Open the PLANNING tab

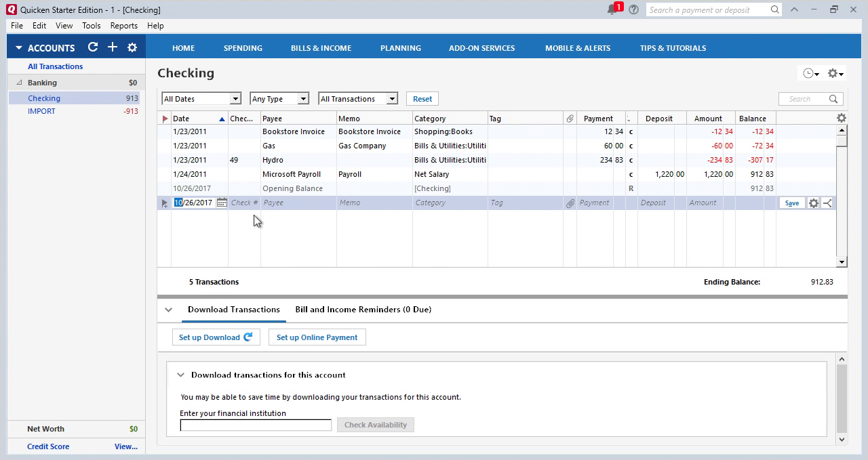tap(400, 48)
